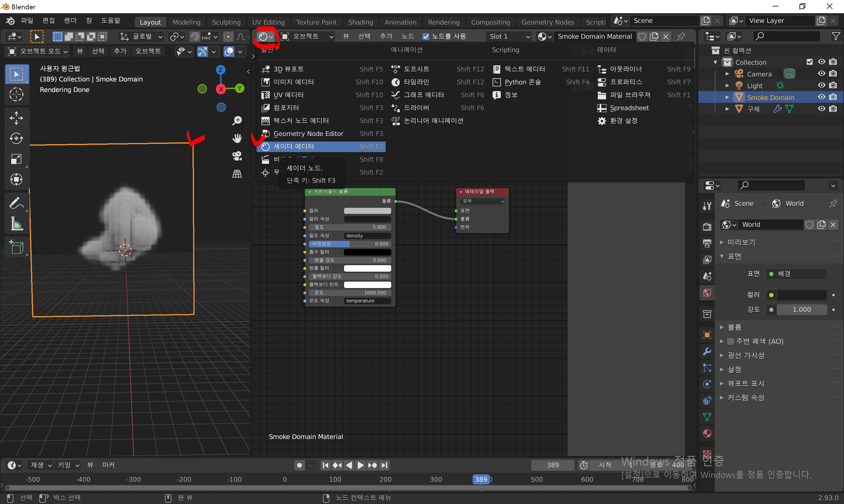
Task: Open Material Output target dropdown
Action: 482,201
